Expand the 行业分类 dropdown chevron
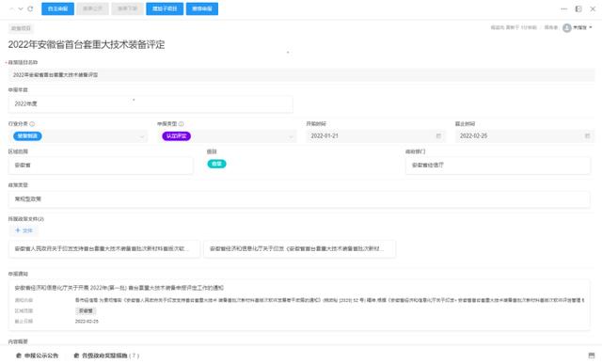This screenshot has width=602, height=364. (142, 136)
